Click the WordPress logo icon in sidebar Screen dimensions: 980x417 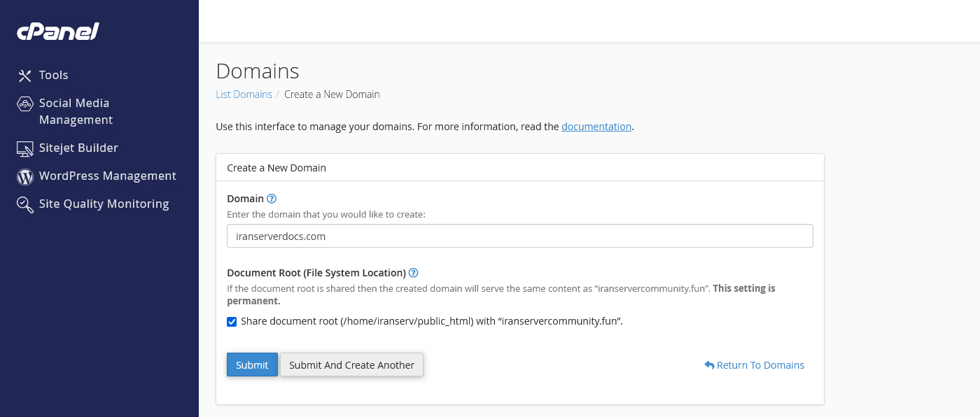[x=25, y=177]
